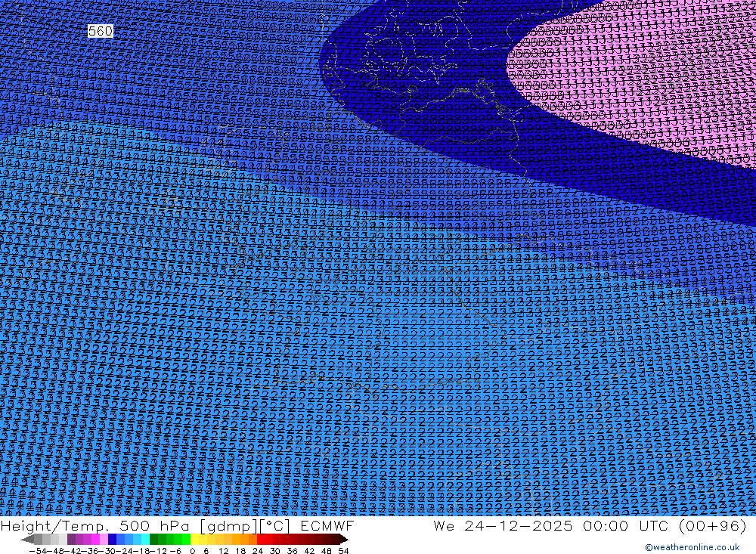The image size is (756, 554).
Task: Click the dark brown right arrow of scale
Action: tap(344, 539)
